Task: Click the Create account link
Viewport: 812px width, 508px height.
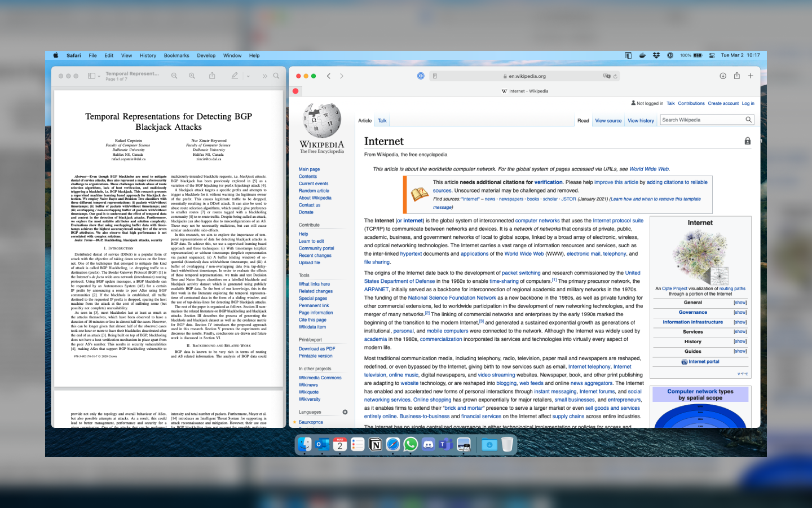Action: coord(723,103)
